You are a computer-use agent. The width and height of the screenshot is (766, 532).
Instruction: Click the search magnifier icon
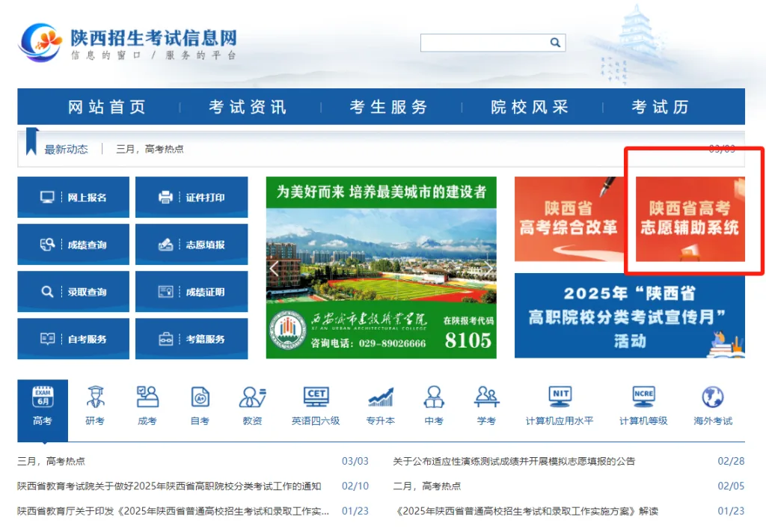[555, 43]
